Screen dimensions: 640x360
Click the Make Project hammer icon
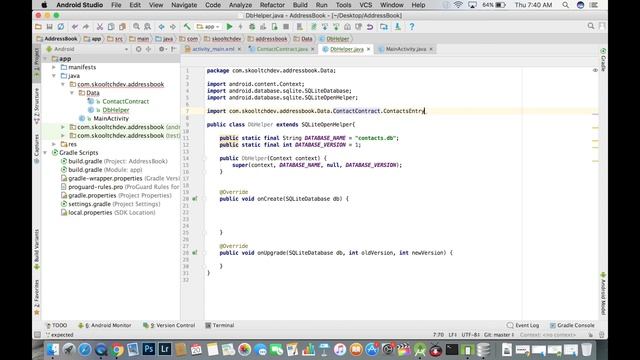point(187,27)
